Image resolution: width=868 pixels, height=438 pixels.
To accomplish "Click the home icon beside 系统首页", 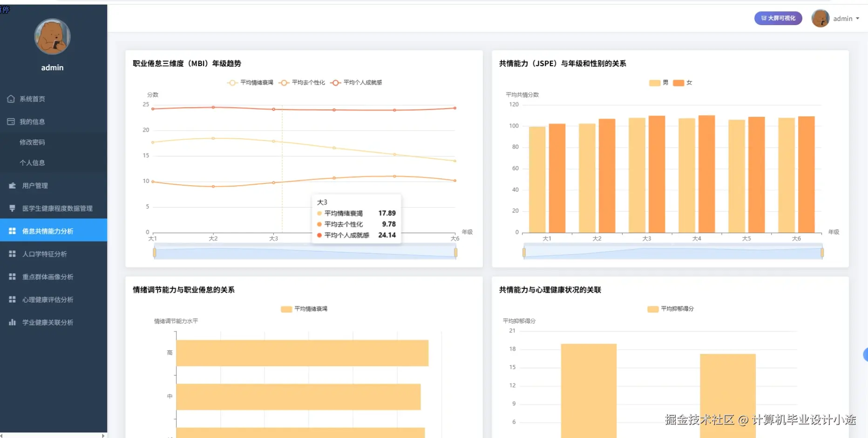I will (x=11, y=99).
